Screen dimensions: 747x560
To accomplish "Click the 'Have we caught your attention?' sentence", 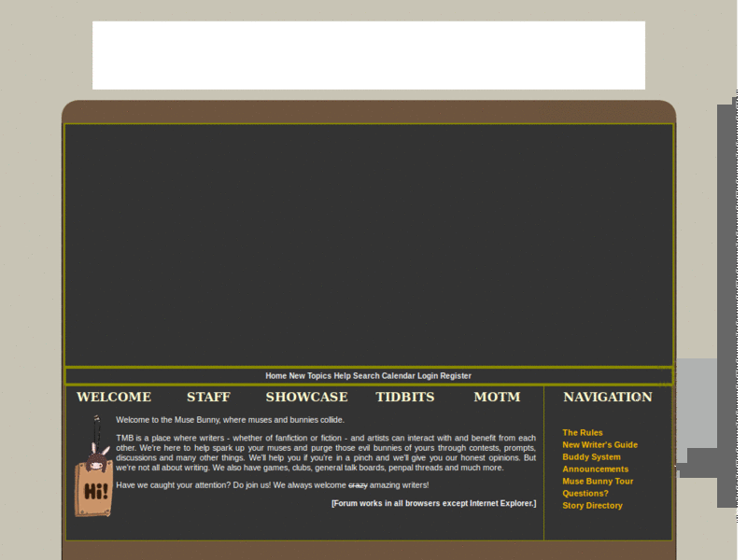I will (272, 484).
